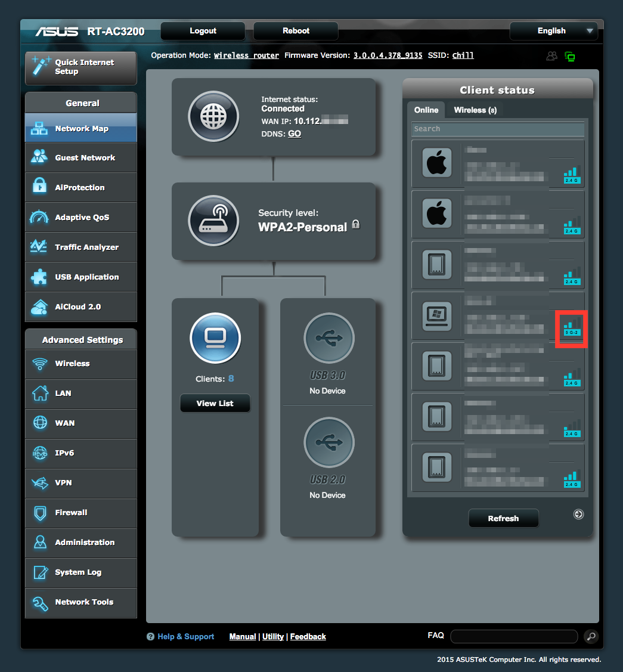Image resolution: width=623 pixels, height=672 pixels.
Task: Open Guest Network page
Action: [x=81, y=157]
